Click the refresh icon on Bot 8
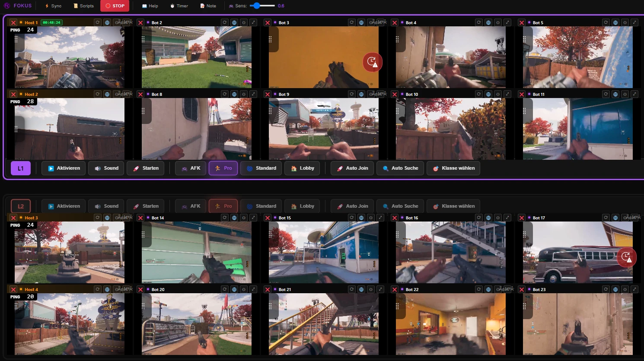644x361 pixels. pyautogui.click(x=225, y=94)
